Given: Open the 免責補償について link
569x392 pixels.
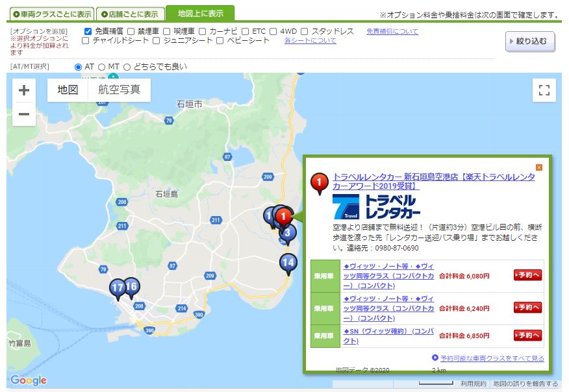Looking at the screenshot, I should point(392,32).
